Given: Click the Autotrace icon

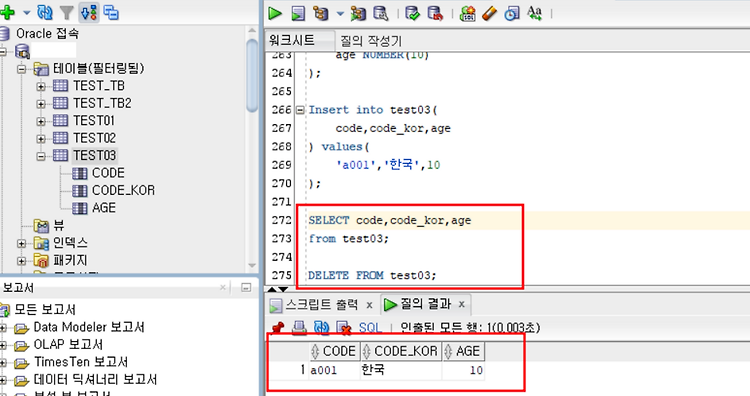Looking at the screenshot, I should click(358, 13).
